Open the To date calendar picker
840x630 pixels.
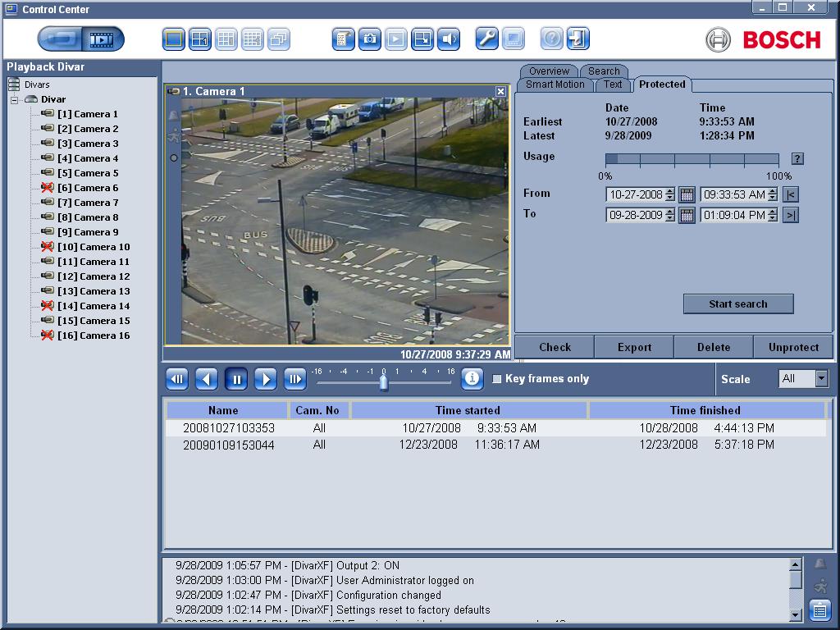click(x=687, y=215)
